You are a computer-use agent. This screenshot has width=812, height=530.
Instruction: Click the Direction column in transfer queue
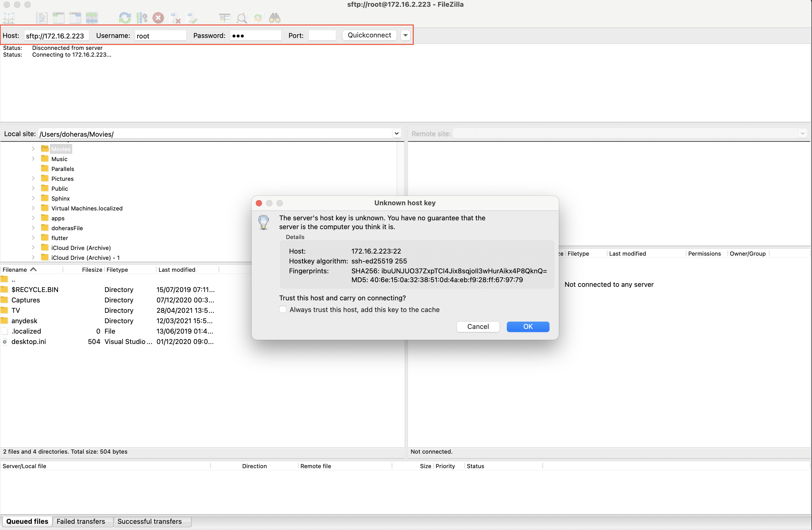pyautogui.click(x=254, y=466)
